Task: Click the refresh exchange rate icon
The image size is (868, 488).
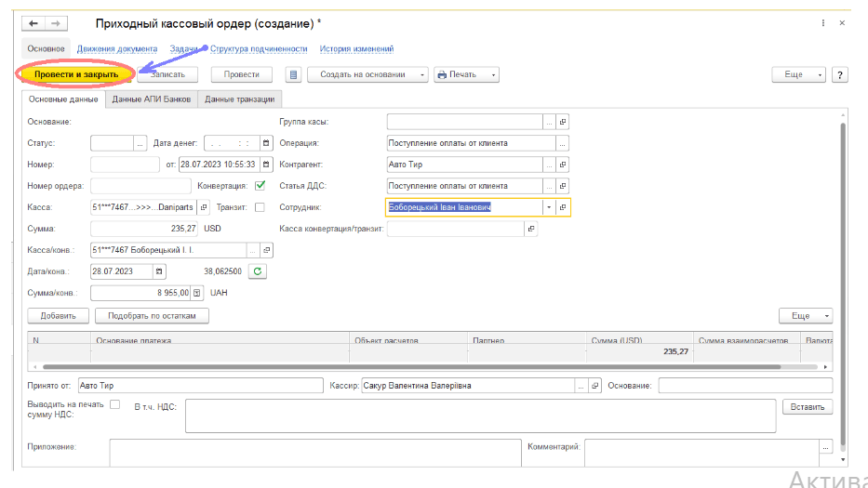Action: coord(260,271)
